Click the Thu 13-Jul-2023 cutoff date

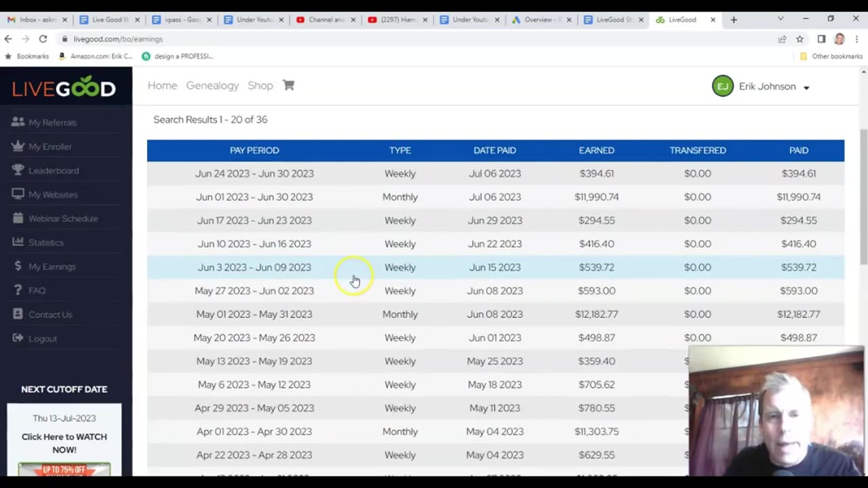64,418
